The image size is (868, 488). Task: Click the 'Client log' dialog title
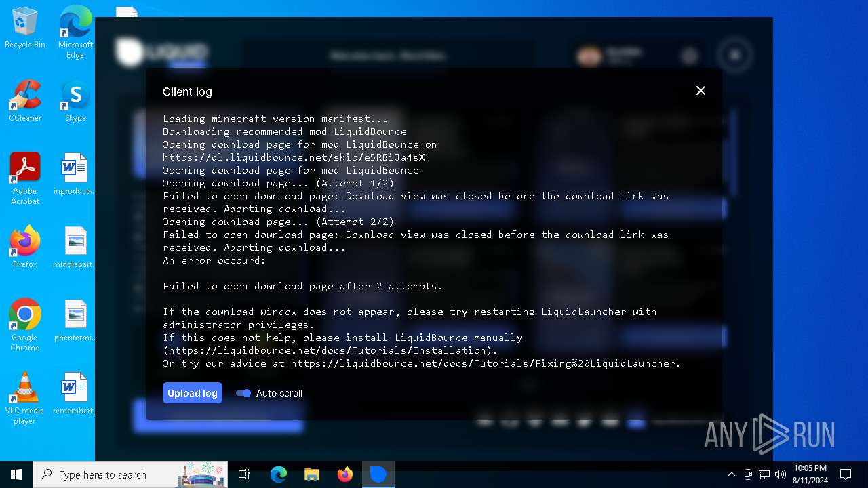click(187, 91)
